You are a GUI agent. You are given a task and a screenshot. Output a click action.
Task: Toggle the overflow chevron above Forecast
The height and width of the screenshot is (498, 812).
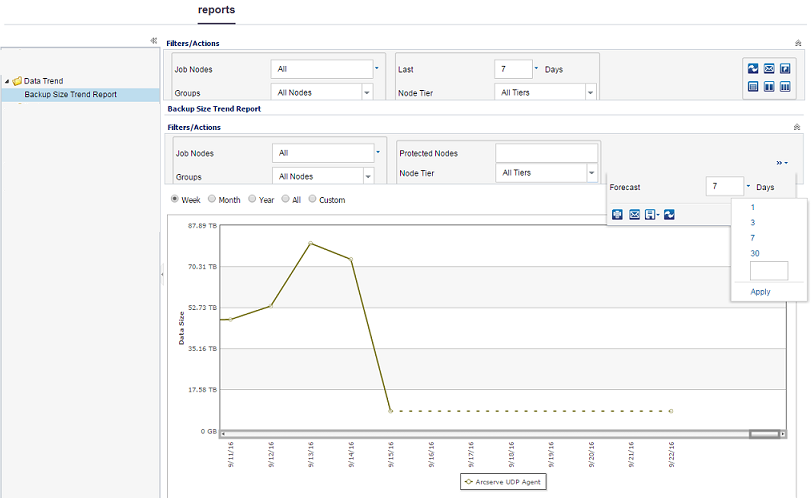782,163
